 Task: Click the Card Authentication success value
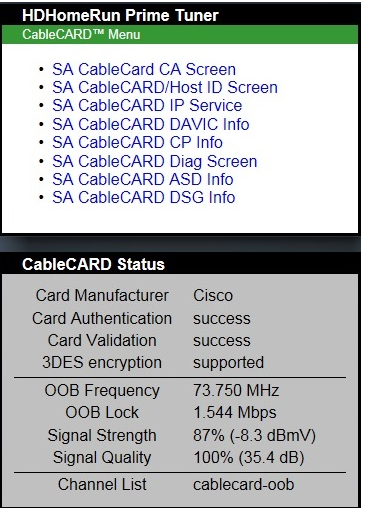(222, 319)
